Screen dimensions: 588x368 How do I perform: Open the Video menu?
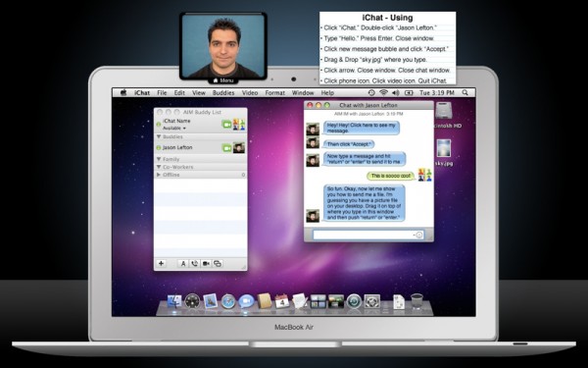click(250, 93)
